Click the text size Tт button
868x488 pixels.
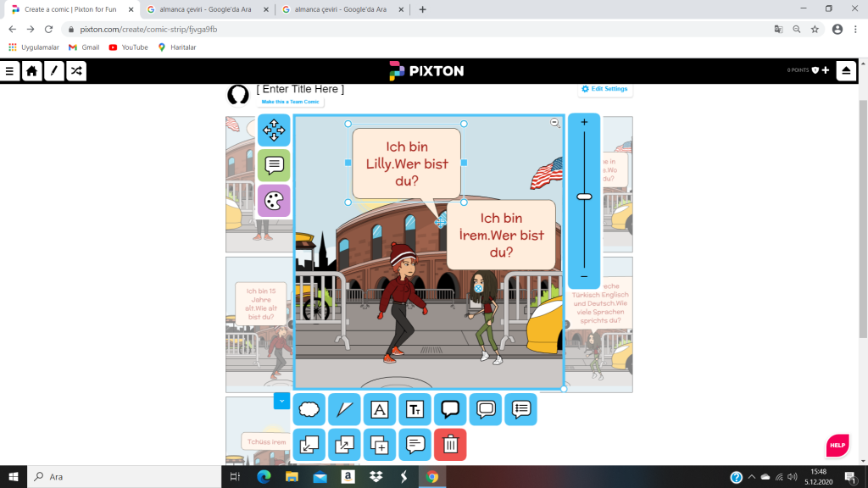click(x=415, y=409)
